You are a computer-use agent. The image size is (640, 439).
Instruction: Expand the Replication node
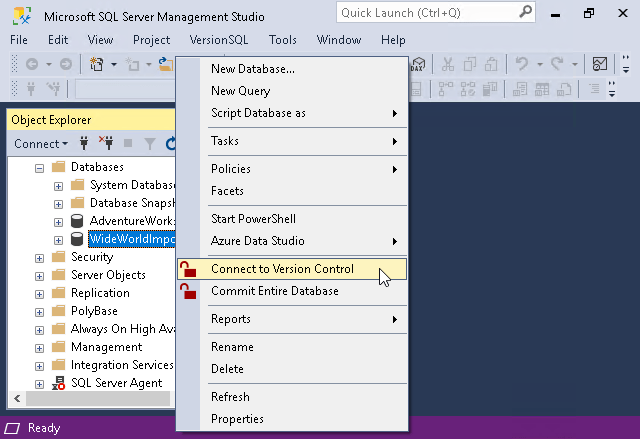tap(39, 294)
